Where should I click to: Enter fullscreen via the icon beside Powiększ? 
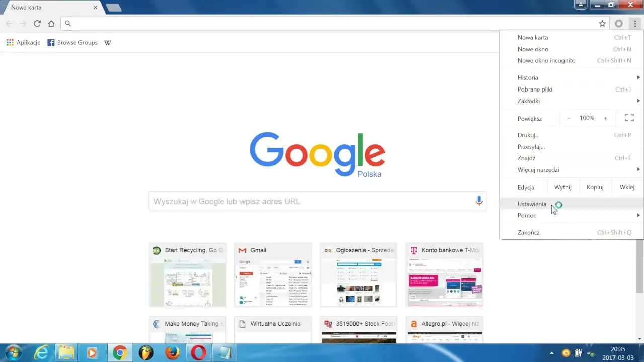pos(629,118)
